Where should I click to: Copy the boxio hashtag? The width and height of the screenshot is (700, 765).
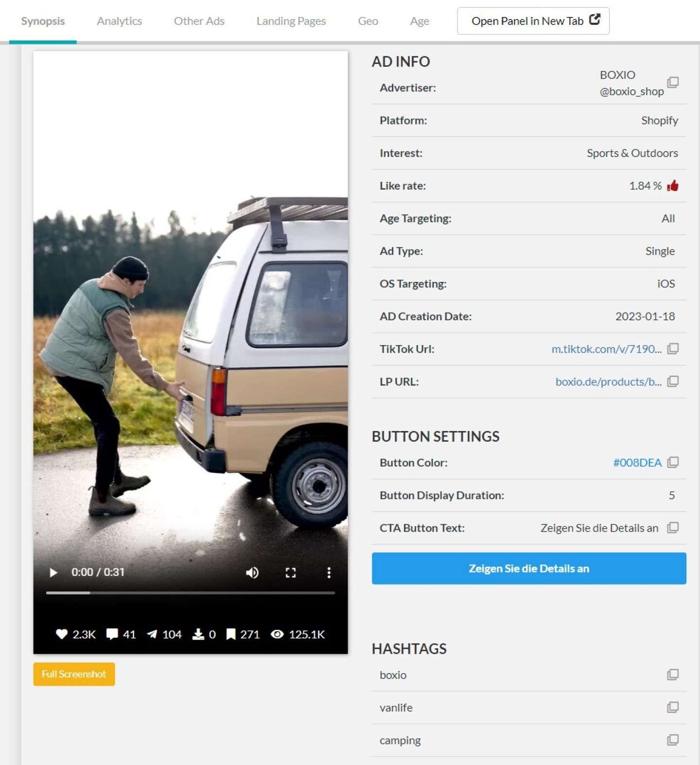[673, 675]
